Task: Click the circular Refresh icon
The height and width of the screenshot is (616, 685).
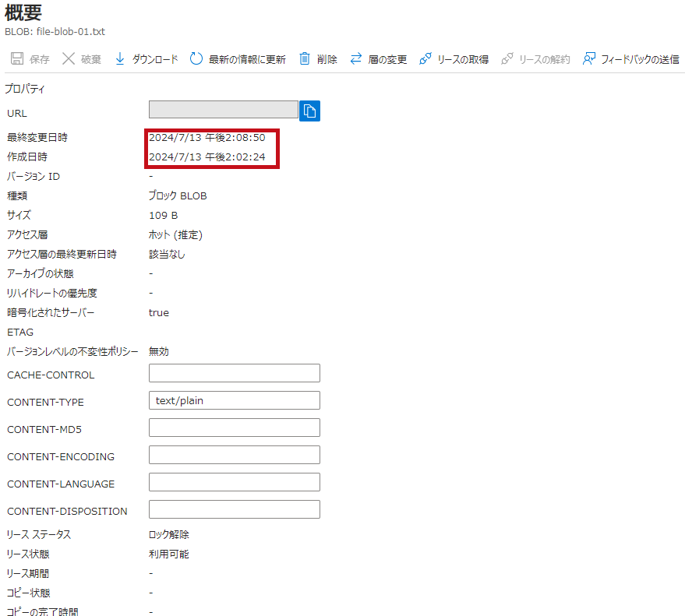Action: pos(196,58)
